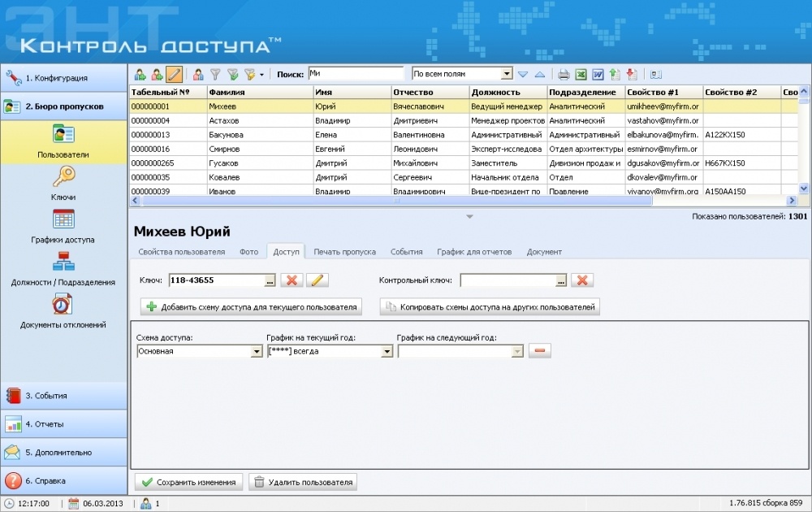Click Удалить пользователя button
Viewport: 812px width, 512px height.
pos(302,482)
